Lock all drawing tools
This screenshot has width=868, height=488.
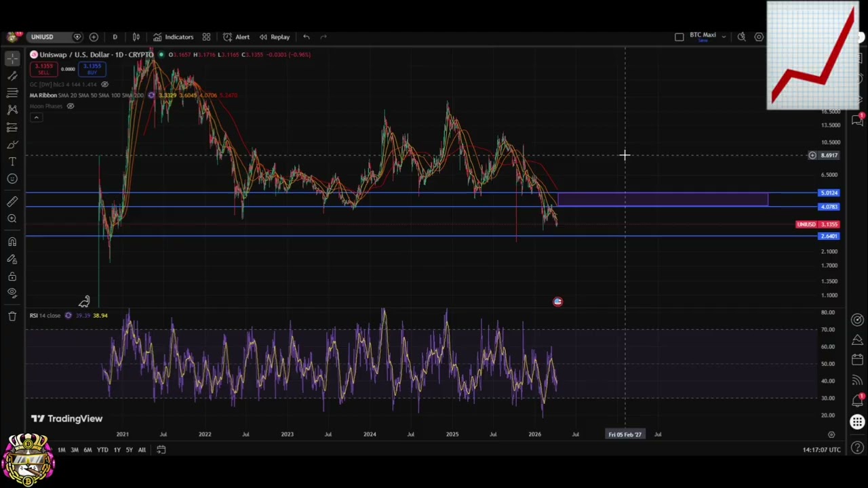12,276
